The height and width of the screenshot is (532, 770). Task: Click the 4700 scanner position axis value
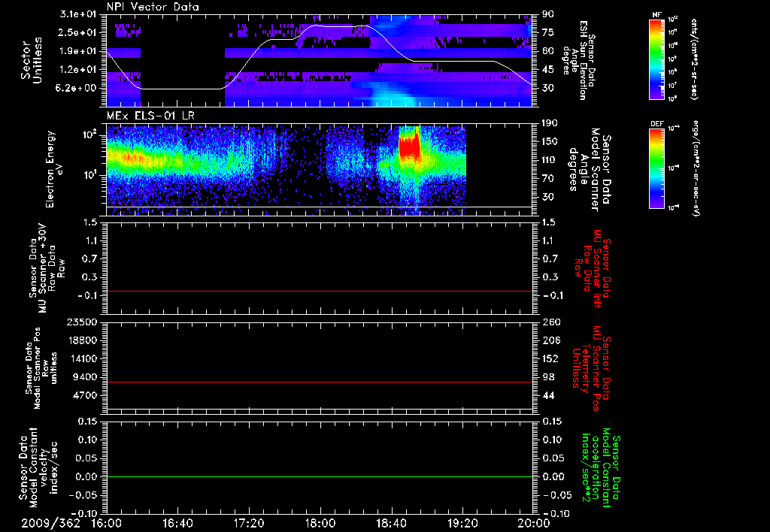(x=84, y=395)
